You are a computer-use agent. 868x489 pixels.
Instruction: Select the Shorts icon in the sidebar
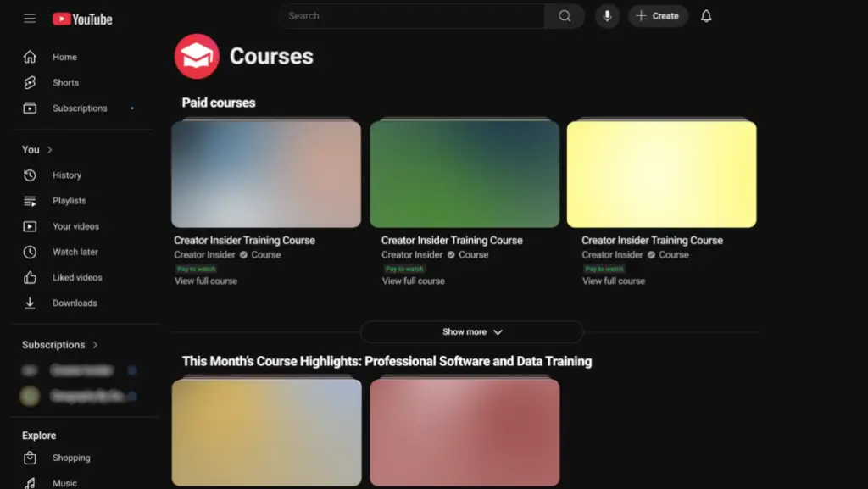[31, 82]
